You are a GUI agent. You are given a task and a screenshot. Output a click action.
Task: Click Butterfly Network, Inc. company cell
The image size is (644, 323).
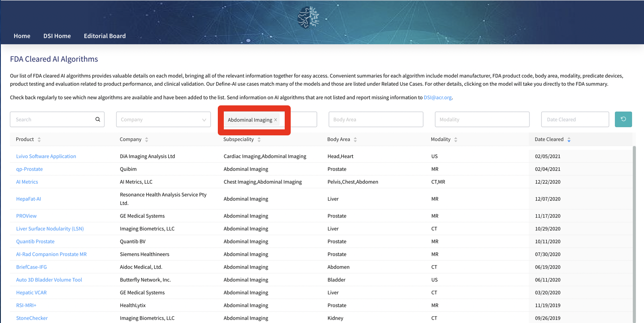145,280
